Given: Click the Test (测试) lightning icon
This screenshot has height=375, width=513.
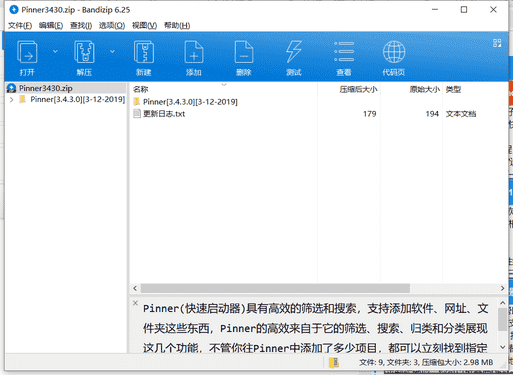Looking at the screenshot, I should point(294,52).
